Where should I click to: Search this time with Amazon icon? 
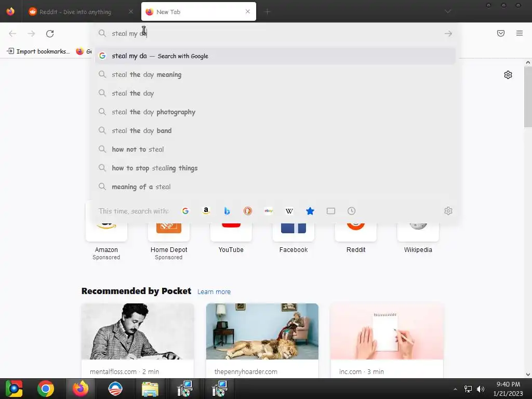206,211
